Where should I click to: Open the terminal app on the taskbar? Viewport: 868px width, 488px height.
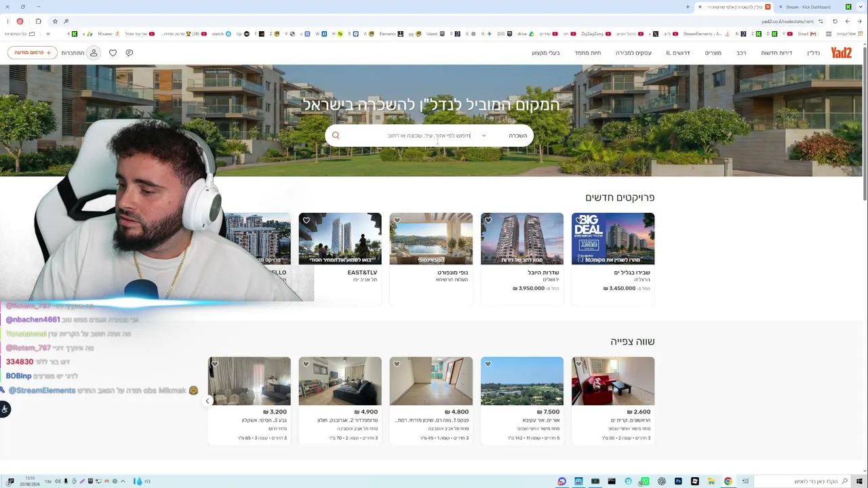612,481
